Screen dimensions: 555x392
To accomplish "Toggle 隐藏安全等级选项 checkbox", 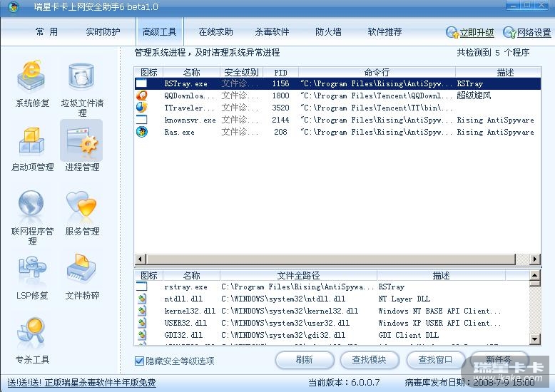I will 138,361.
